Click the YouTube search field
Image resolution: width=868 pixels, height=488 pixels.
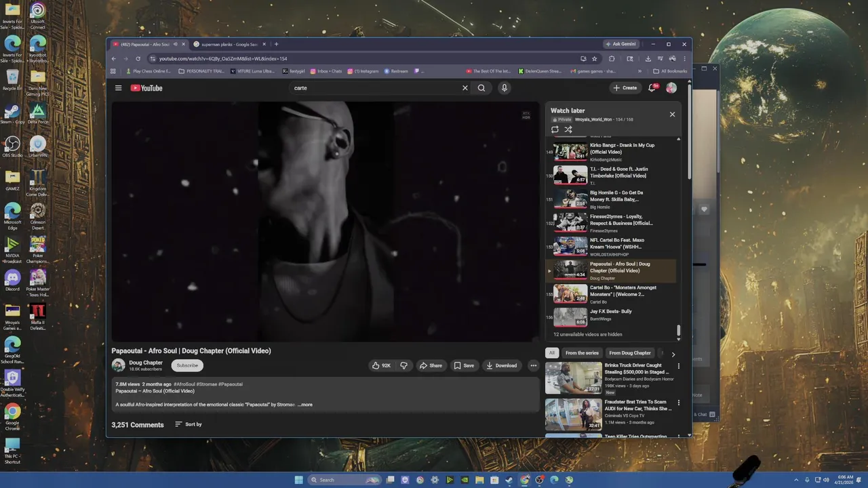375,88
